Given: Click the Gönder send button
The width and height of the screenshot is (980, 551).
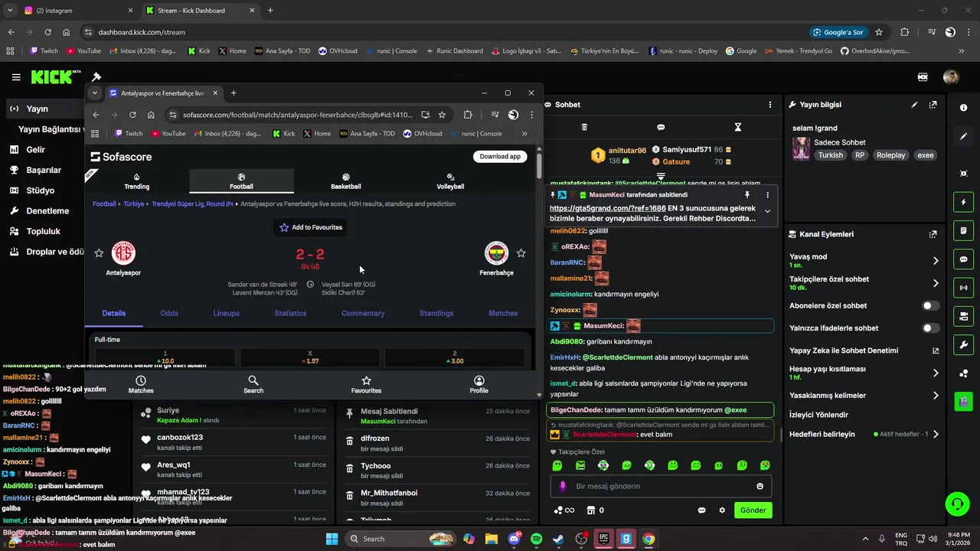Looking at the screenshot, I should click(x=753, y=510).
